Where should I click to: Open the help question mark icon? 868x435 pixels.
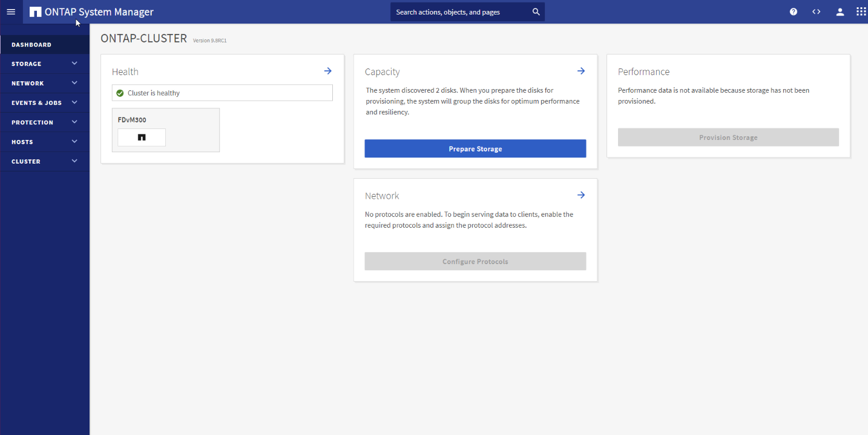click(x=793, y=12)
